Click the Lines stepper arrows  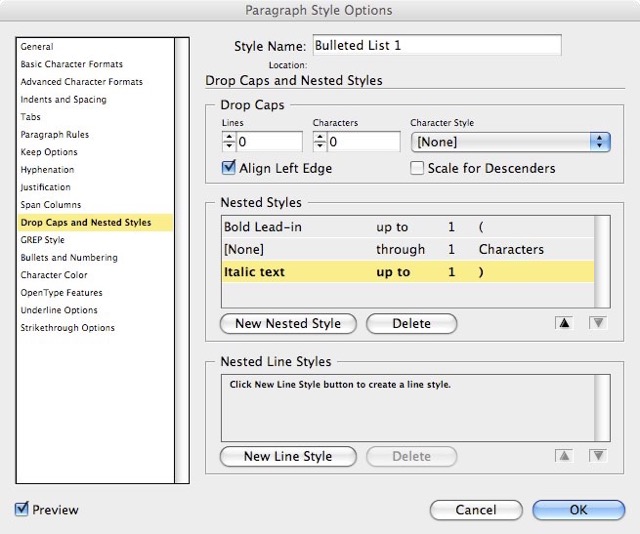pos(227,142)
